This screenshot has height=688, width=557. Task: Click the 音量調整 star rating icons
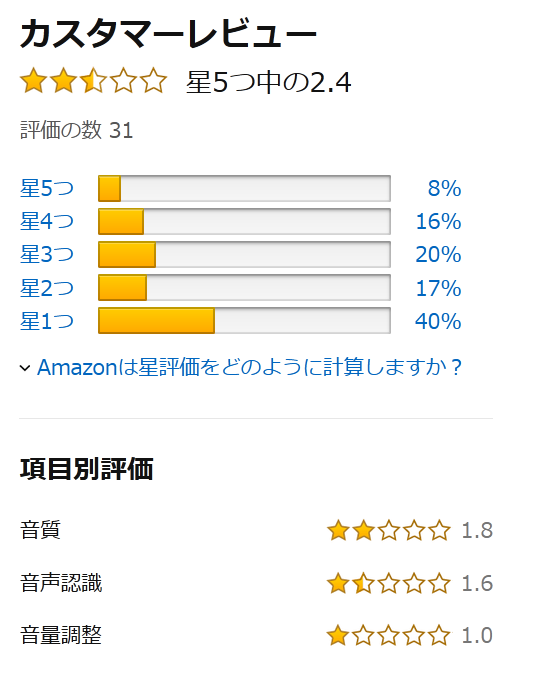click(389, 635)
